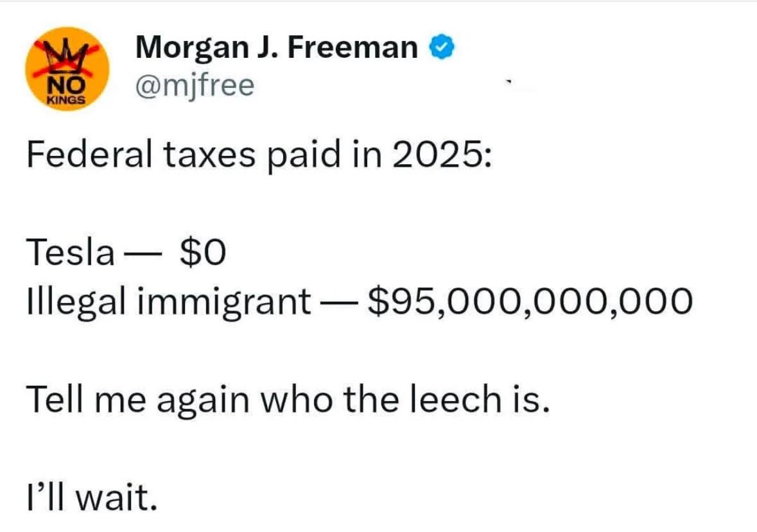Click the "KINGS" label in the avatar
This screenshot has height=532, width=757.
[x=67, y=100]
